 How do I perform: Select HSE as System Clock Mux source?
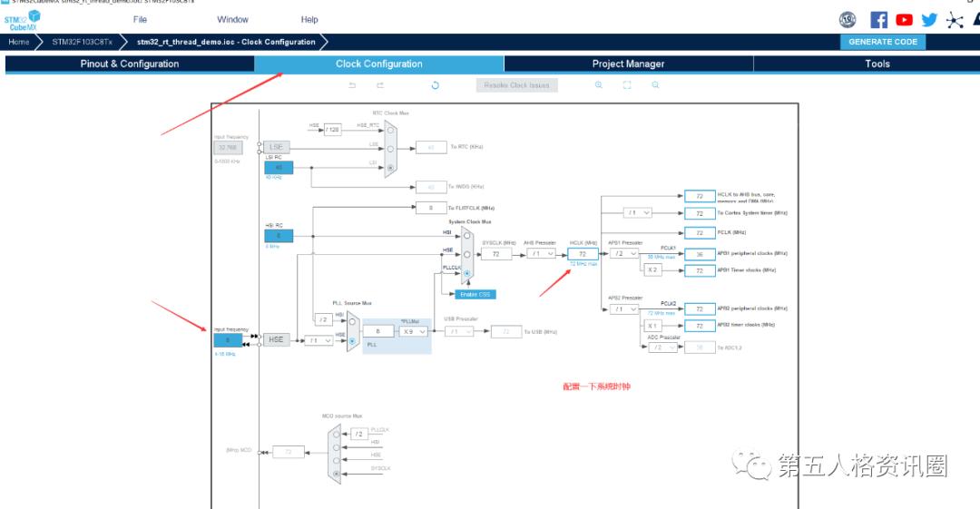(x=467, y=254)
